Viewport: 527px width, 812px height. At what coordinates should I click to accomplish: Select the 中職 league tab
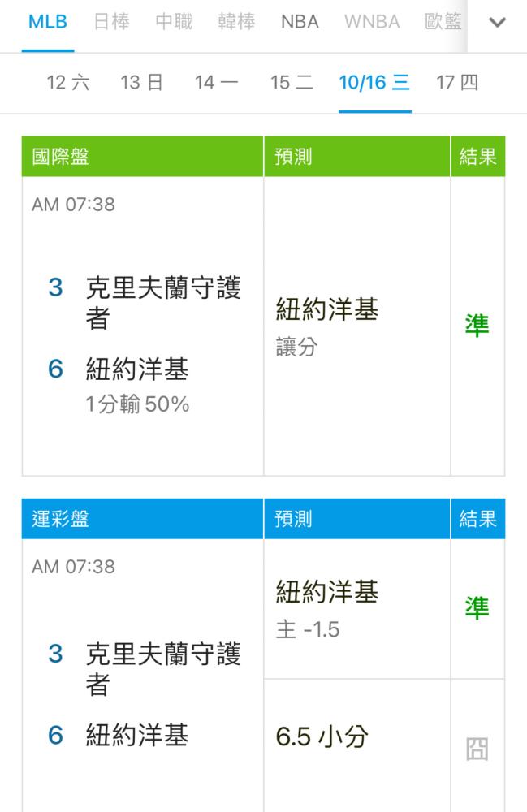pos(174,22)
